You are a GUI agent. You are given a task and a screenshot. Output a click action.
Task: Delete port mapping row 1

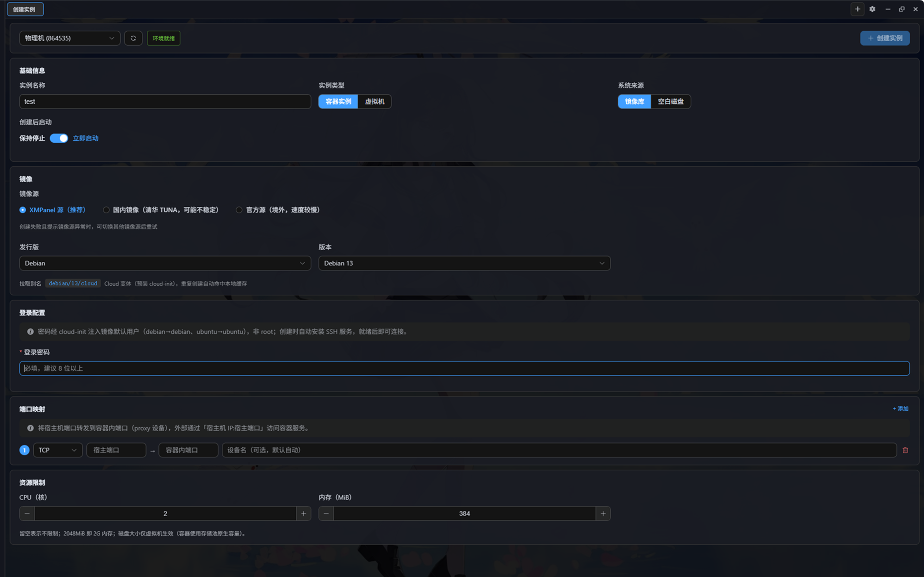(x=905, y=450)
